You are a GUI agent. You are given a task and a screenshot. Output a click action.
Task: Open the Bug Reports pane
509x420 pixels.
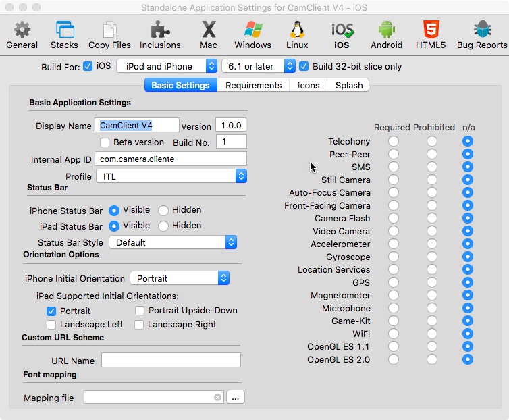pyautogui.click(x=481, y=34)
